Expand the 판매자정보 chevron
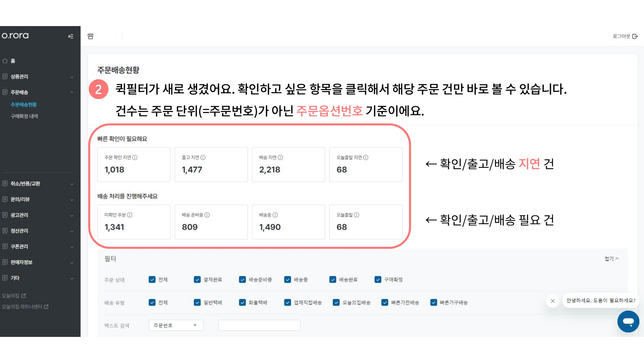 coord(72,263)
